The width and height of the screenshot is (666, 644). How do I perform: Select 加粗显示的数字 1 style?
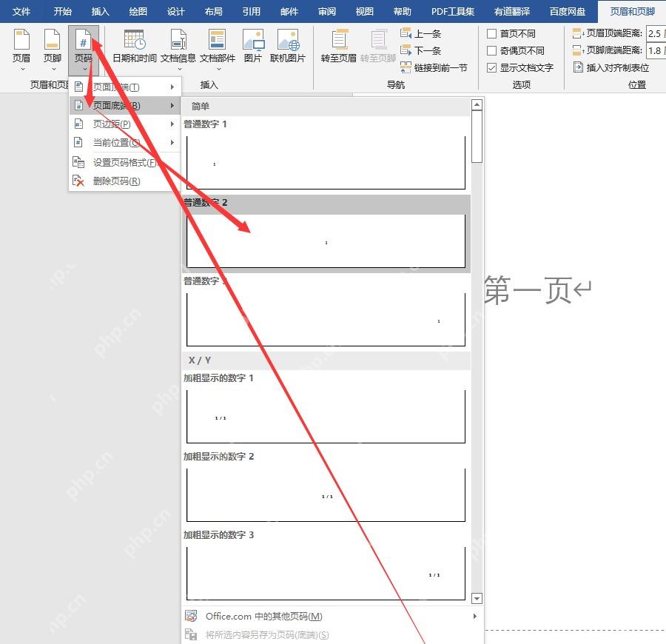(x=326, y=409)
